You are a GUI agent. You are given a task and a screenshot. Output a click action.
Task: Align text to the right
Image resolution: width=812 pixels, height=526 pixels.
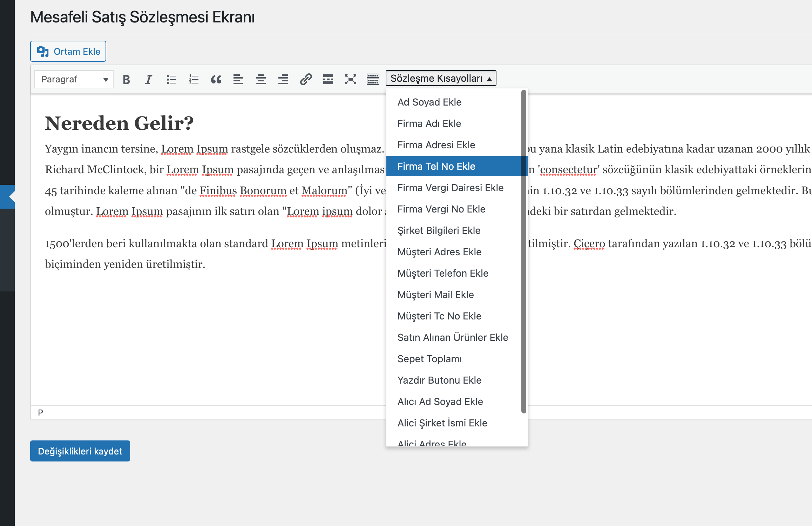283,80
